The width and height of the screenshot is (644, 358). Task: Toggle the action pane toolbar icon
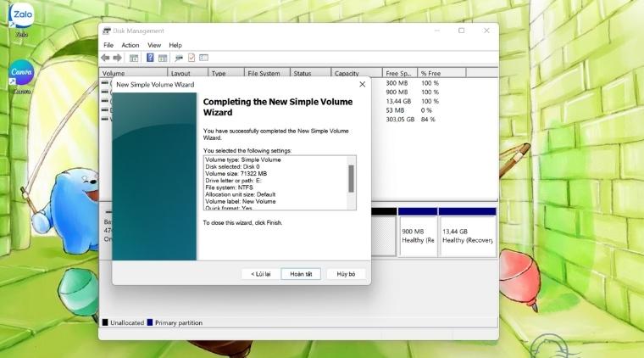tap(163, 58)
